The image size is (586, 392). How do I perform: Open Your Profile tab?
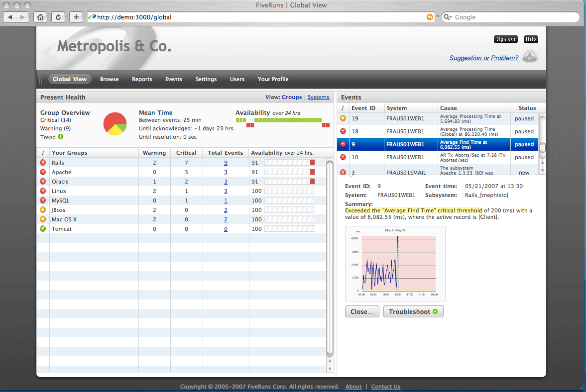(273, 79)
